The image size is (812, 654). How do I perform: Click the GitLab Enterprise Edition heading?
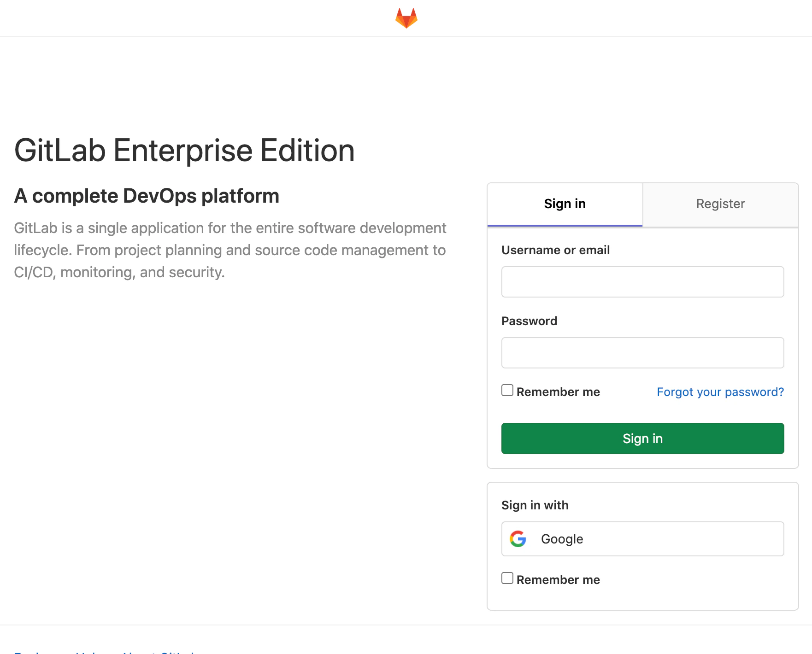(184, 151)
